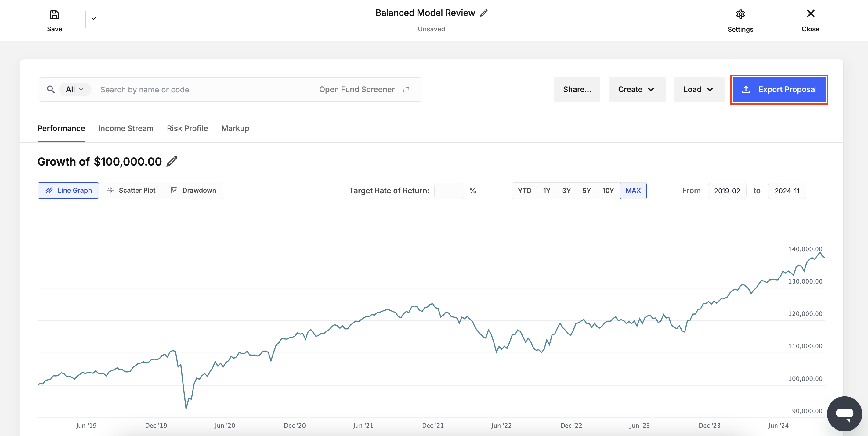The image size is (868, 436).
Task: Click the fund screener expand icon
Action: click(406, 89)
